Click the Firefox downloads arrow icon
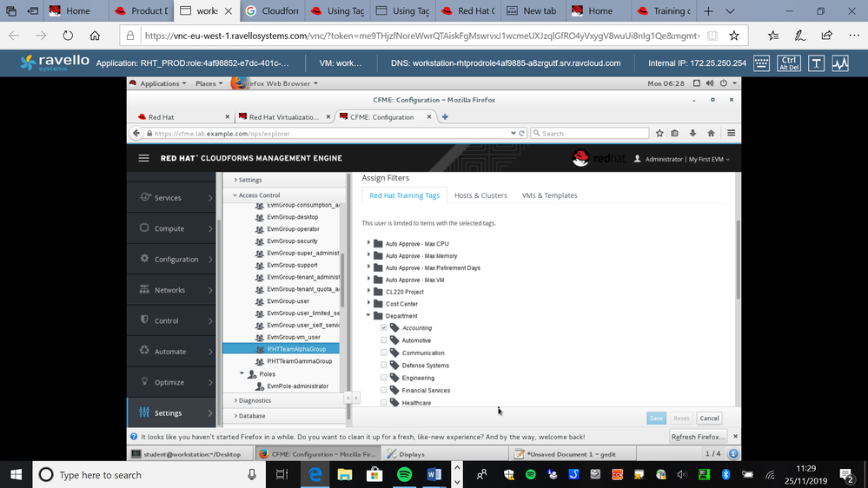 (692, 134)
